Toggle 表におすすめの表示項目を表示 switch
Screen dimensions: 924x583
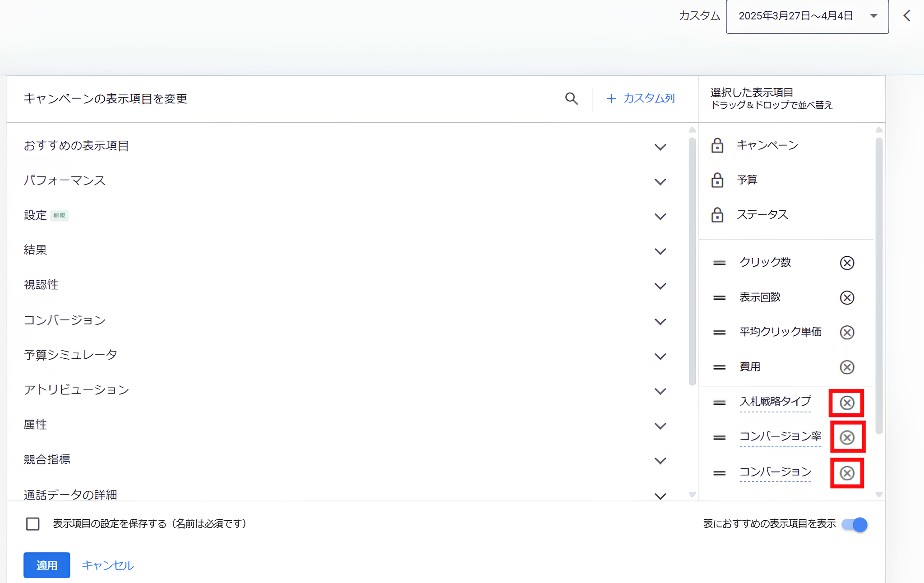point(855,524)
